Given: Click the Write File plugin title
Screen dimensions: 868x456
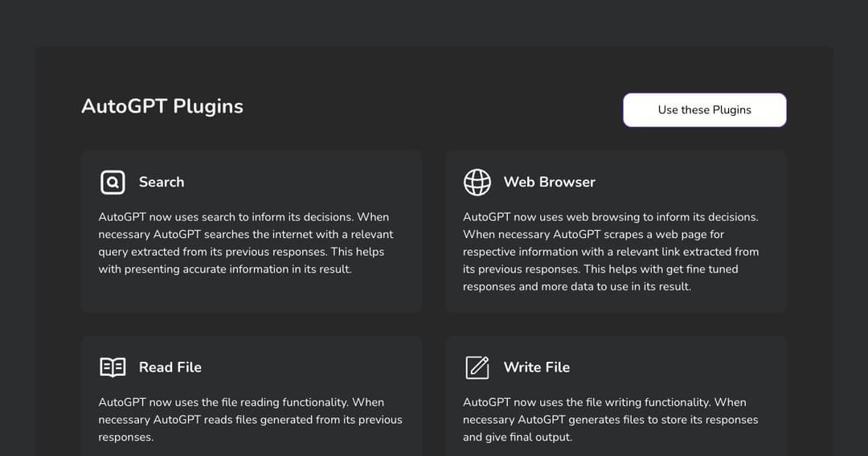Looking at the screenshot, I should click(536, 368).
